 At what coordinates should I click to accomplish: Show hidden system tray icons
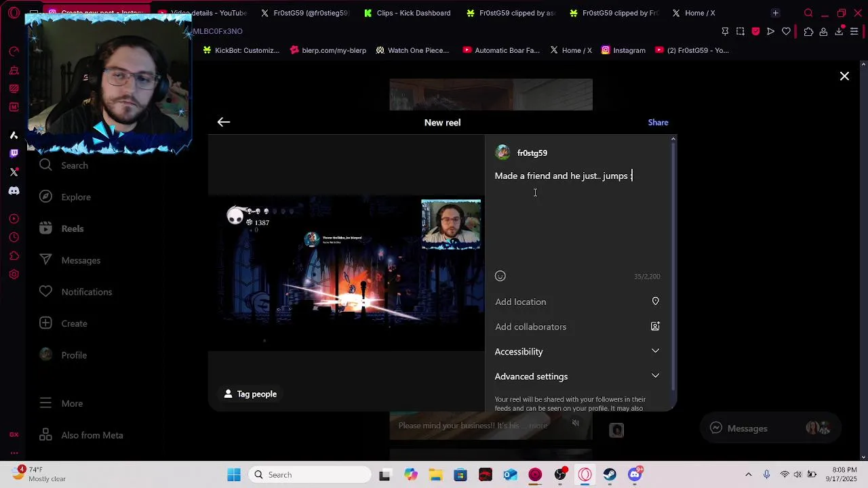[x=749, y=475]
